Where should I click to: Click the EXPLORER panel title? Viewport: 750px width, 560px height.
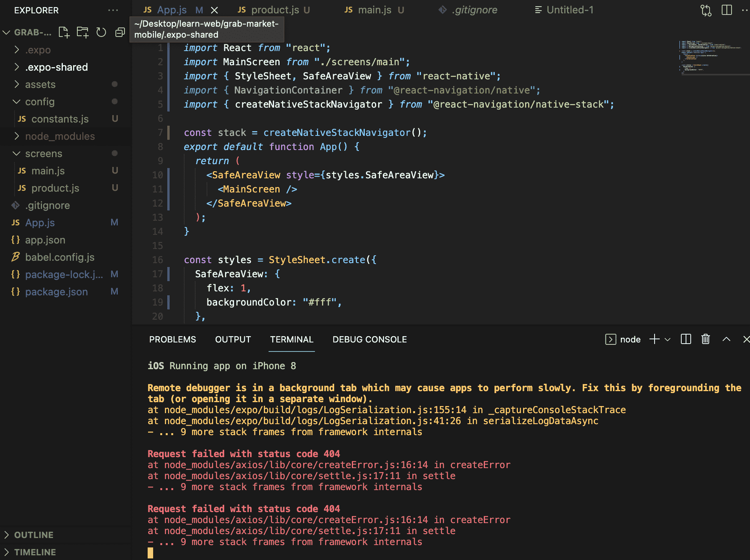click(x=36, y=10)
